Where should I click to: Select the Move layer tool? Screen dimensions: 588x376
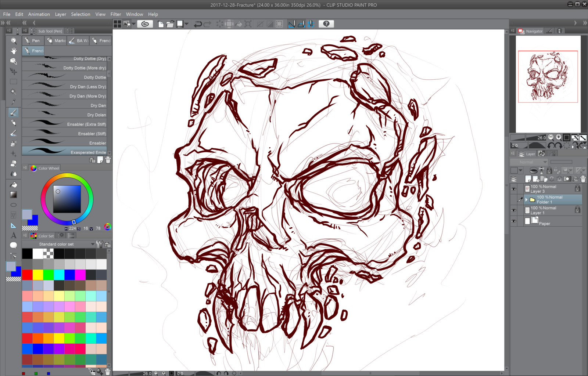(x=14, y=71)
